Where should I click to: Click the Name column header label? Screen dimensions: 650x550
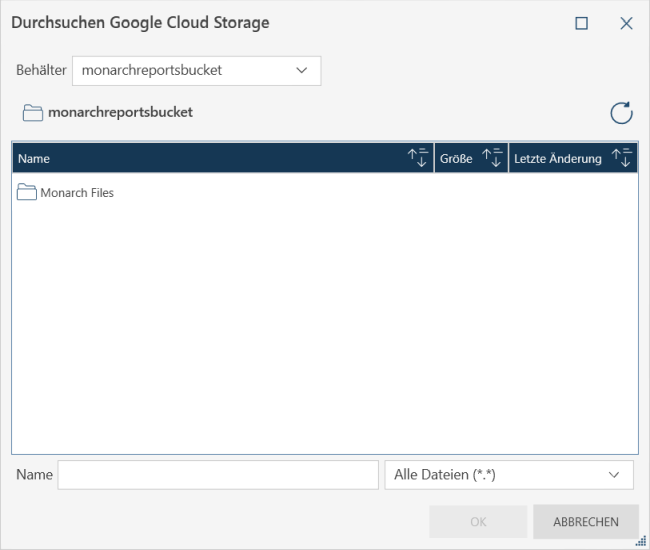pyautogui.click(x=34, y=158)
